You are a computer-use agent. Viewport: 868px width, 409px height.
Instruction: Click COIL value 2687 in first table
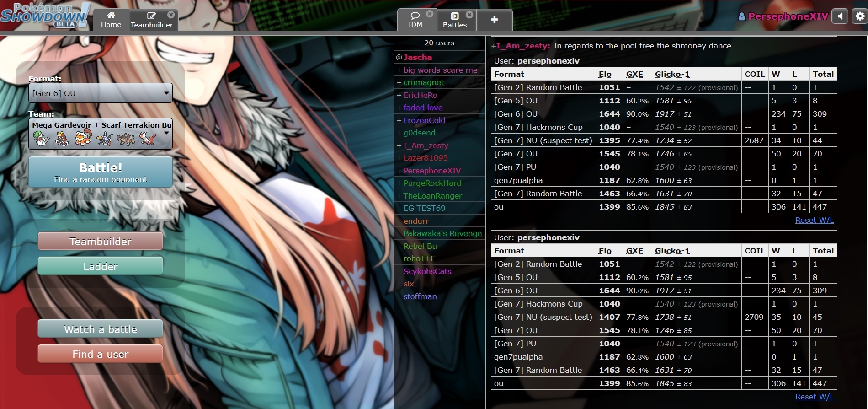tap(754, 140)
